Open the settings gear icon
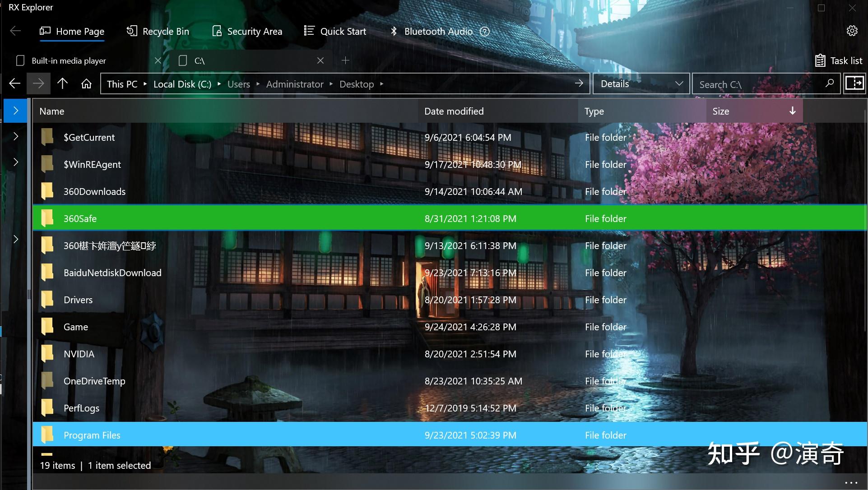The image size is (868, 490). click(x=852, y=31)
